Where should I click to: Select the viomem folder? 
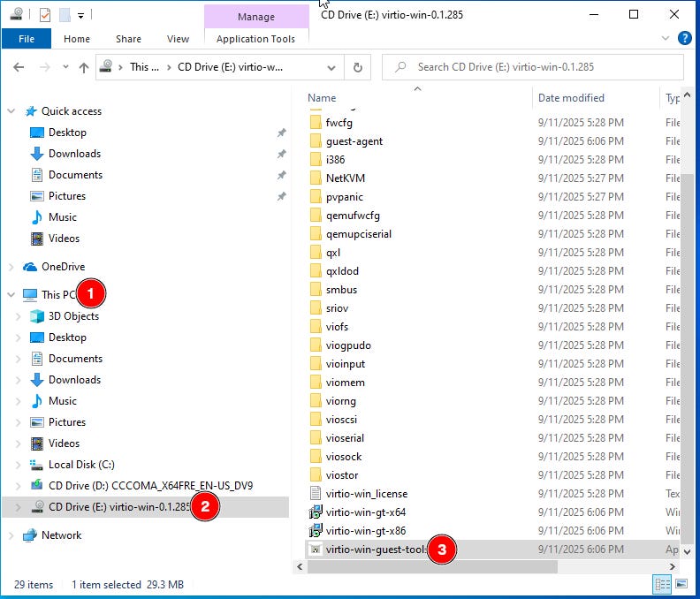point(345,383)
